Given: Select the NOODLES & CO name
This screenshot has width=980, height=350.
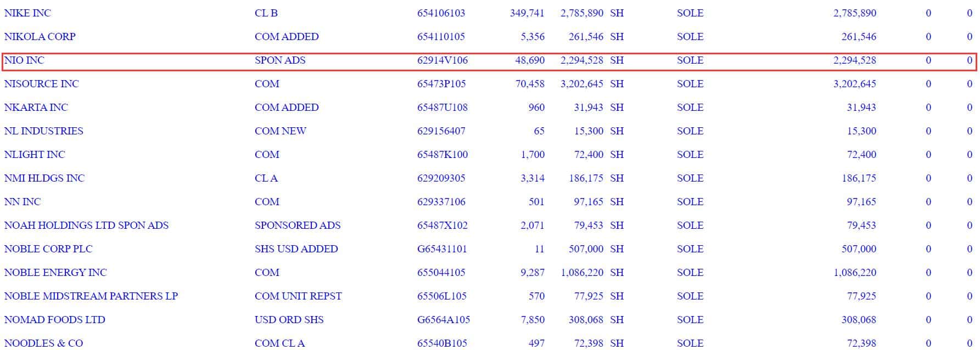Looking at the screenshot, I should pos(43,343).
